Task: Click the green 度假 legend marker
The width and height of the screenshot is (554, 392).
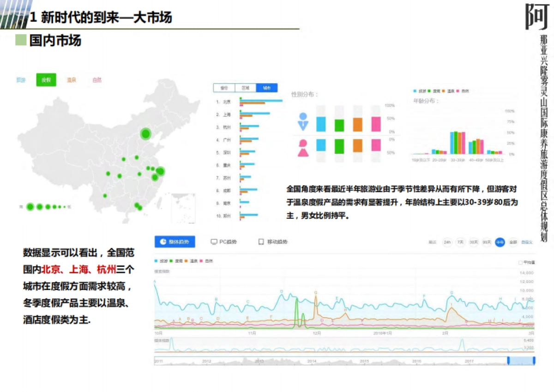Action: [x=171, y=261]
